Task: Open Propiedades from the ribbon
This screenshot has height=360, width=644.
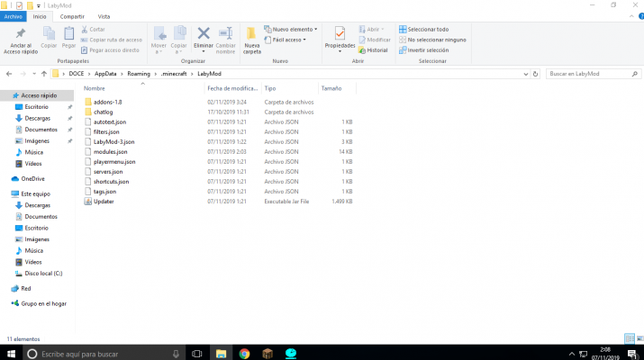Action: [340, 34]
